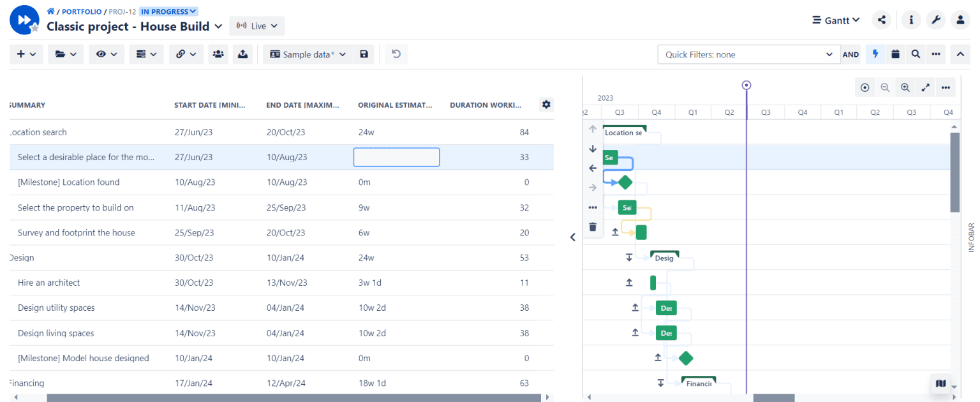The width and height of the screenshot is (980, 402).
Task: Open the link dependencies menu
Action: click(186, 54)
